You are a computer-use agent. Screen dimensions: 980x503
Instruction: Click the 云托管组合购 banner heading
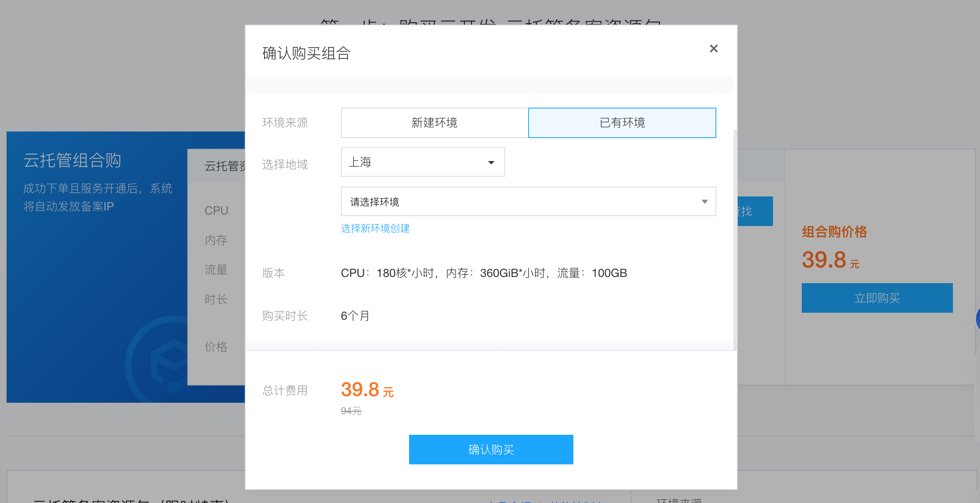[72, 160]
